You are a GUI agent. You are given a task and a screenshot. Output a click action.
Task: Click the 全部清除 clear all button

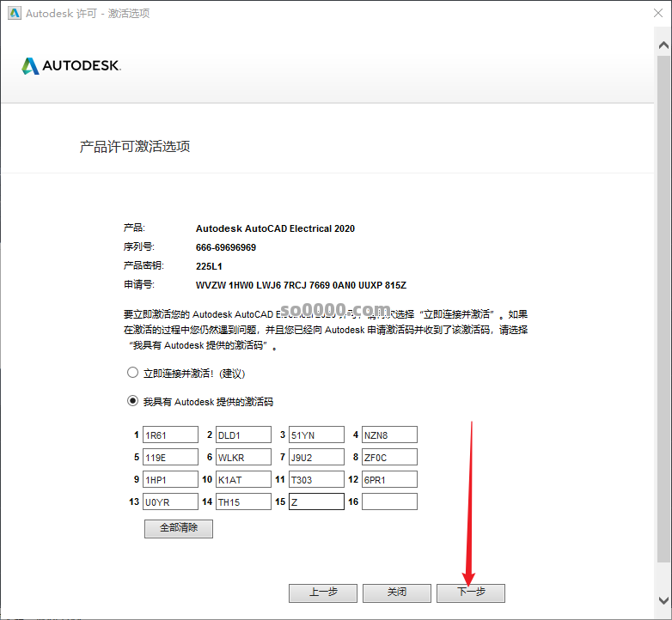point(179,528)
